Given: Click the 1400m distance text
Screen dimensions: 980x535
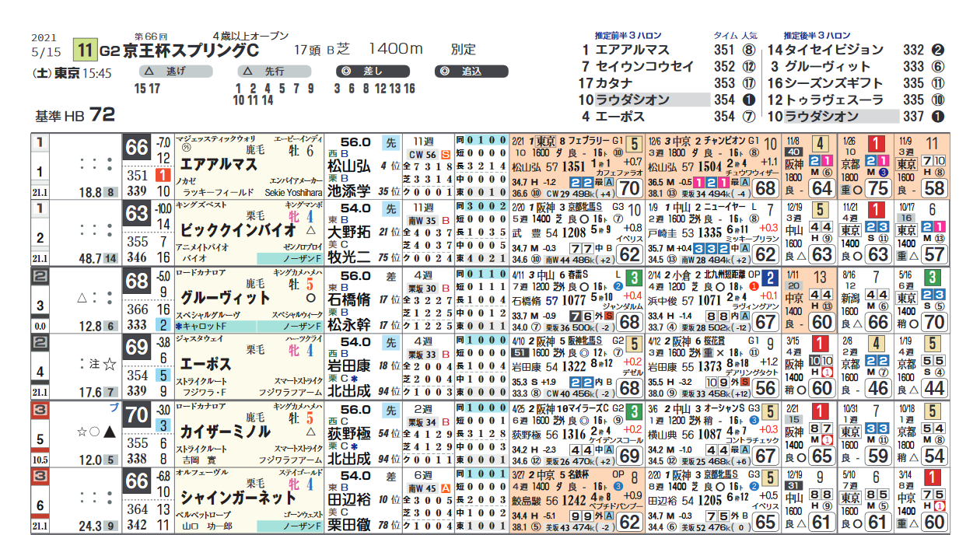Looking at the screenshot, I should tap(396, 49).
